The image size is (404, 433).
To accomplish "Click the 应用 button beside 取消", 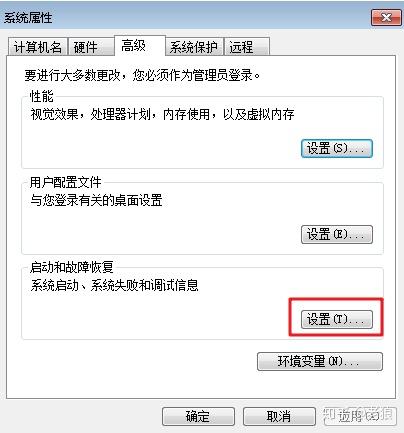I will click(x=359, y=416).
